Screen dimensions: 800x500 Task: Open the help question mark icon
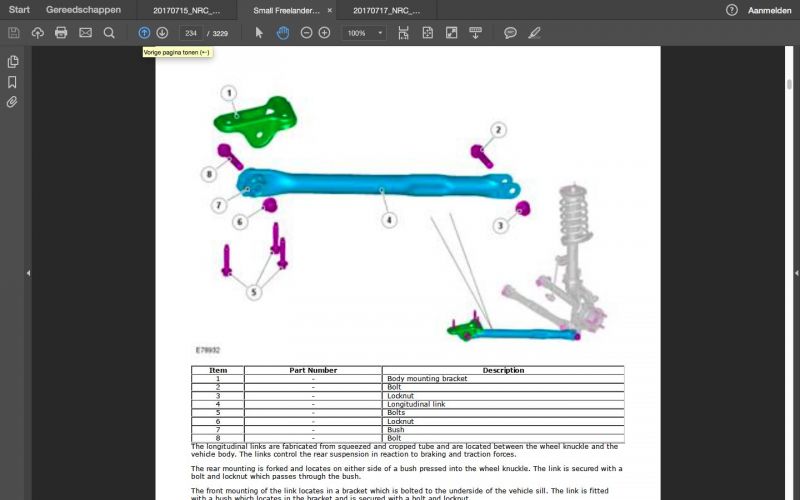click(732, 10)
